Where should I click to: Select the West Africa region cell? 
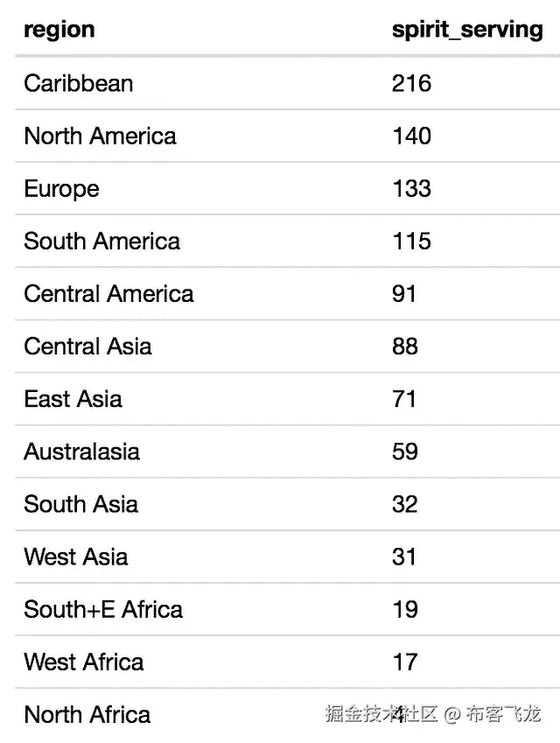tap(84, 662)
